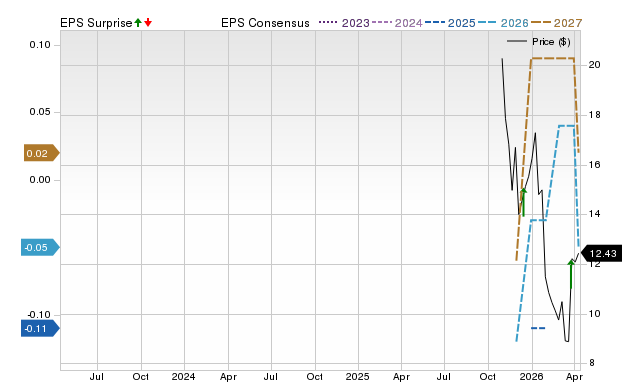The width and height of the screenshot is (640, 382).
Task: Click the EPS Consensus title text
Action: tap(265, 23)
